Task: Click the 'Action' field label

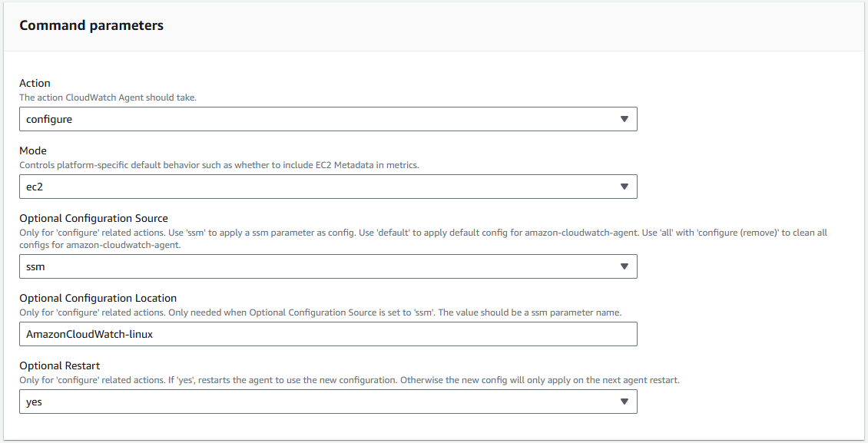Action: point(35,83)
